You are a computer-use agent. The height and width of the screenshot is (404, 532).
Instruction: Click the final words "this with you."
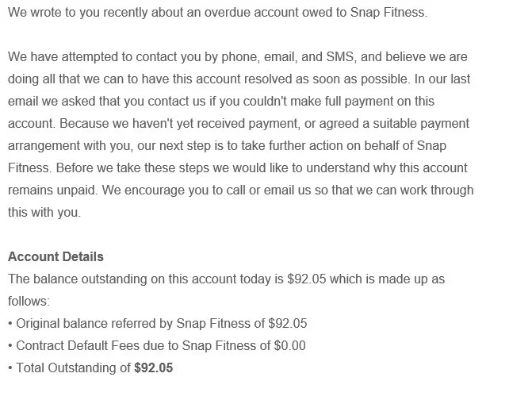(x=44, y=213)
